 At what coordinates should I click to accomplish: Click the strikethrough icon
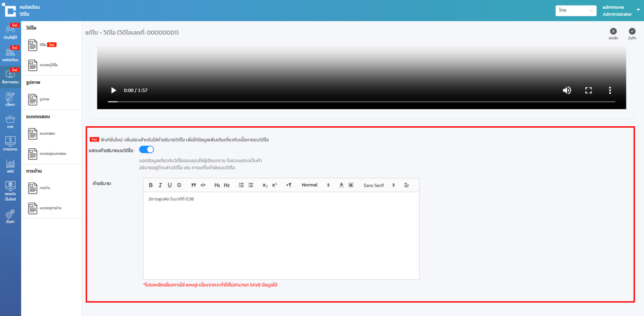[179, 185]
